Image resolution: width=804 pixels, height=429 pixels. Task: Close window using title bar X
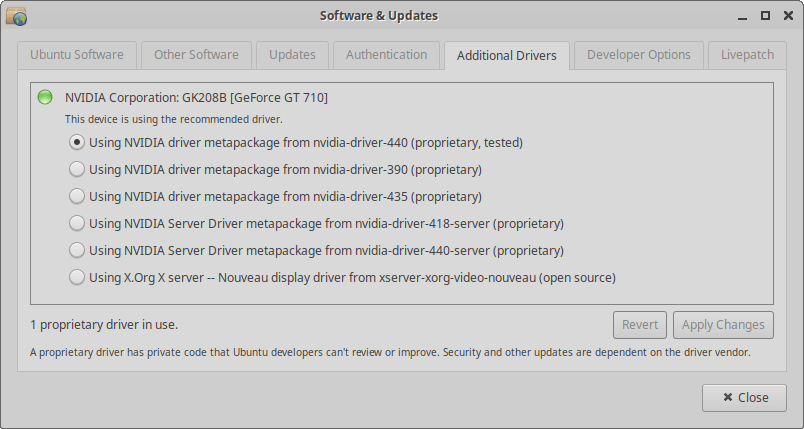789,16
